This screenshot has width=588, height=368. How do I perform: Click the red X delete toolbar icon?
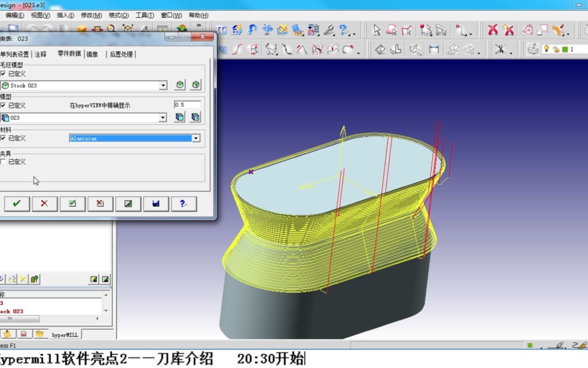click(492, 30)
